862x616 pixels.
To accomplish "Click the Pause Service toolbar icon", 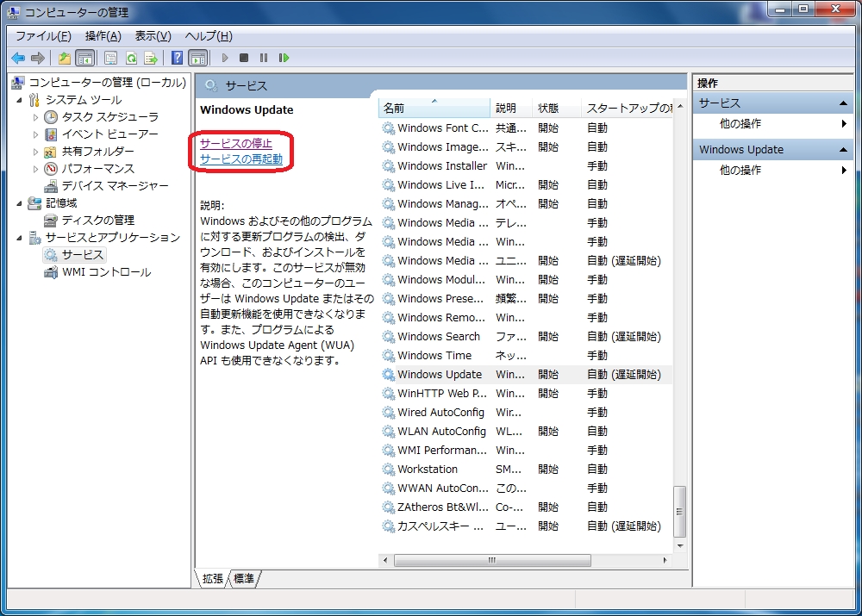I will tap(264, 58).
